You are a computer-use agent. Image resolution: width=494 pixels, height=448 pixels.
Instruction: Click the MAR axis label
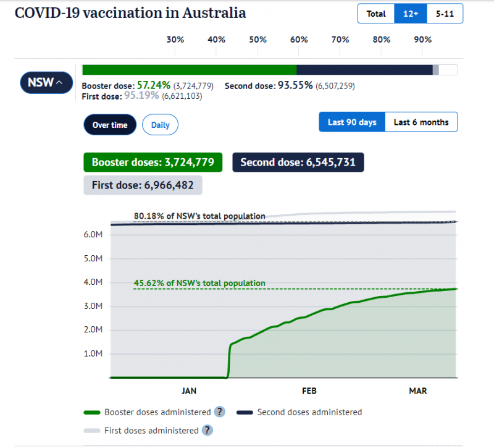click(x=418, y=391)
